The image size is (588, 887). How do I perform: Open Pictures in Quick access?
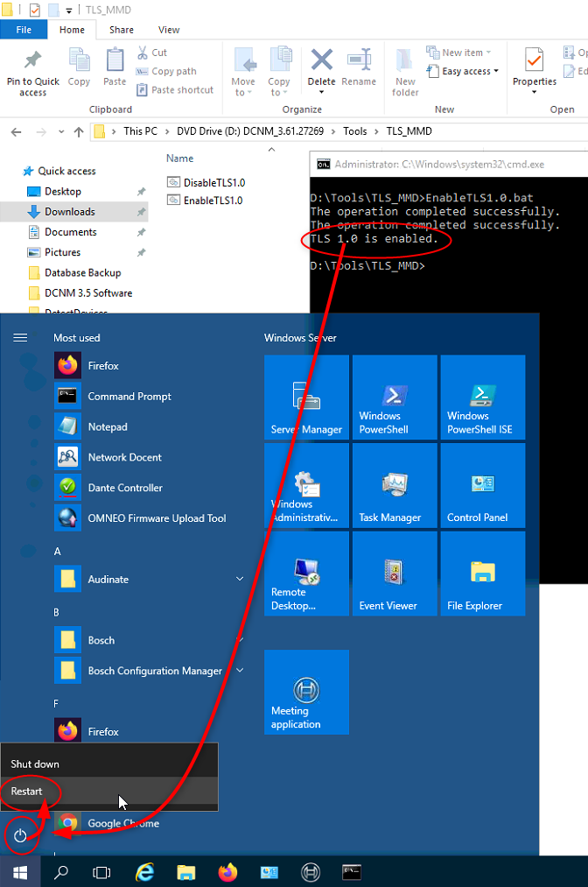(x=74, y=252)
